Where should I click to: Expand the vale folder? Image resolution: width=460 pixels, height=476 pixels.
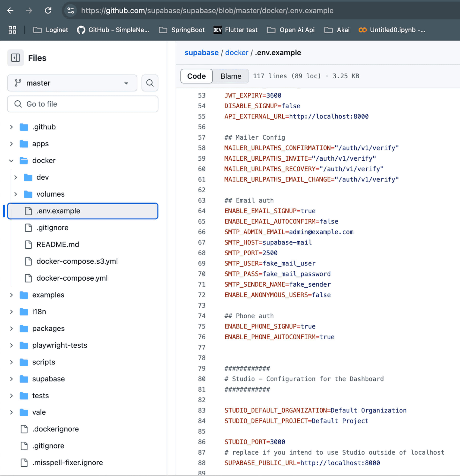click(x=11, y=412)
